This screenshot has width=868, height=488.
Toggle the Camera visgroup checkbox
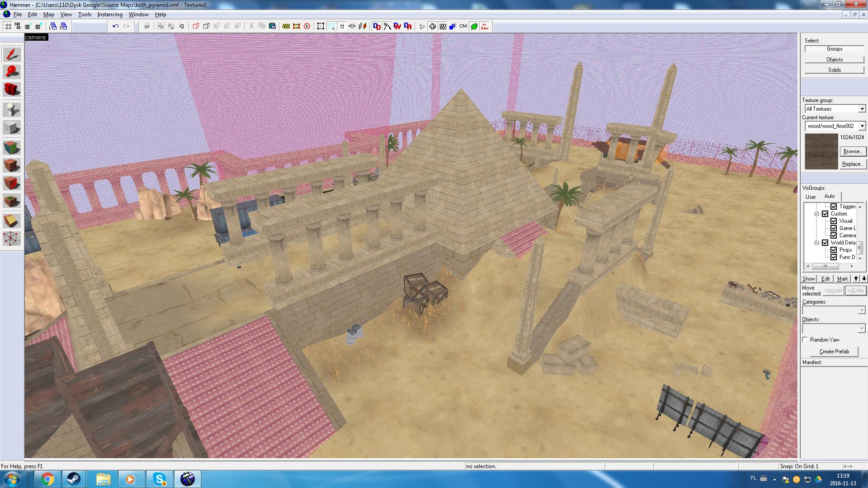(834, 235)
